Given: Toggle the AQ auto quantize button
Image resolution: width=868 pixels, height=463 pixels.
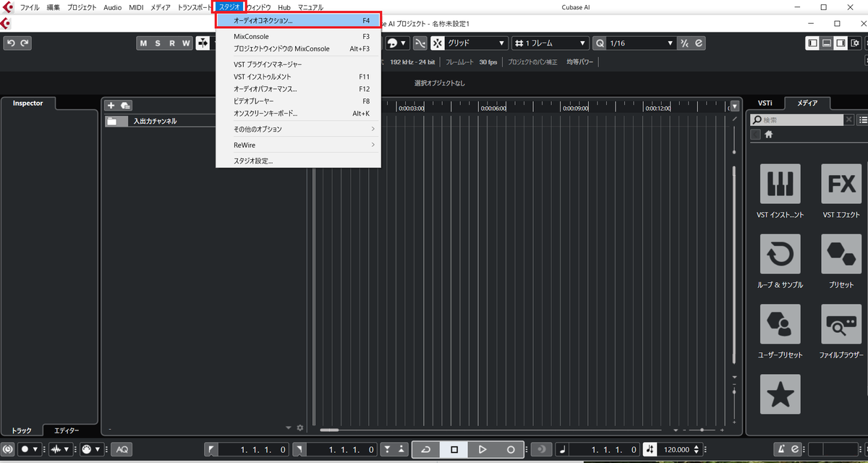Looking at the screenshot, I should [121, 449].
